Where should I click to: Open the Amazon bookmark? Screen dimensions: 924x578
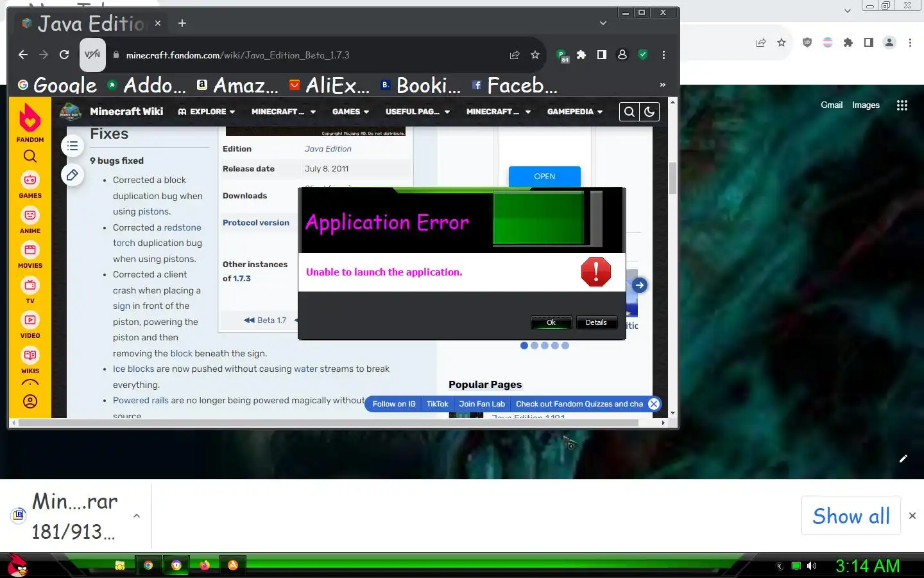coord(237,85)
